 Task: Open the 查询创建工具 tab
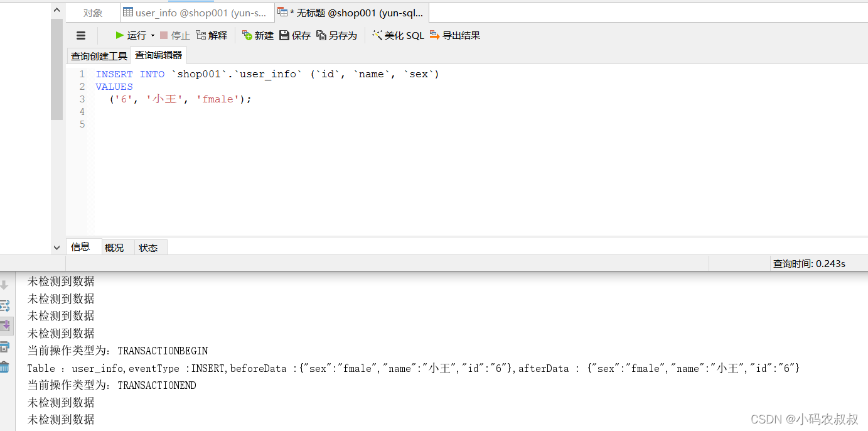99,56
